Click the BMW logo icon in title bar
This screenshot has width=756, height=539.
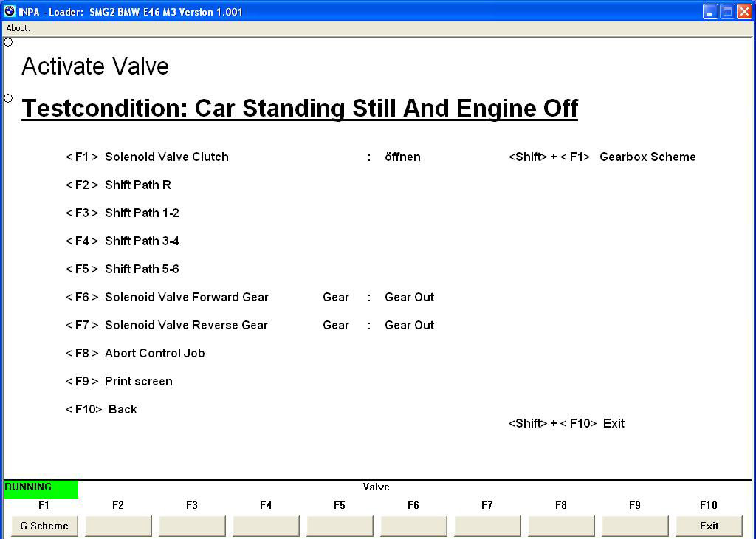[x=10, y=11]
